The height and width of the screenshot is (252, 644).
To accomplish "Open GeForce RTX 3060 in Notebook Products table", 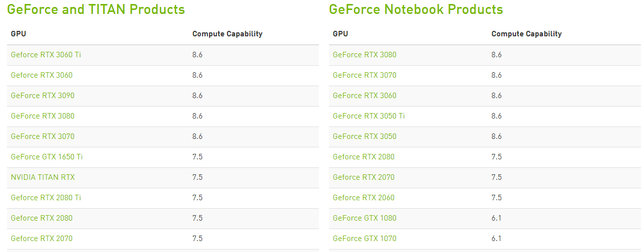I will coord(365,96).
